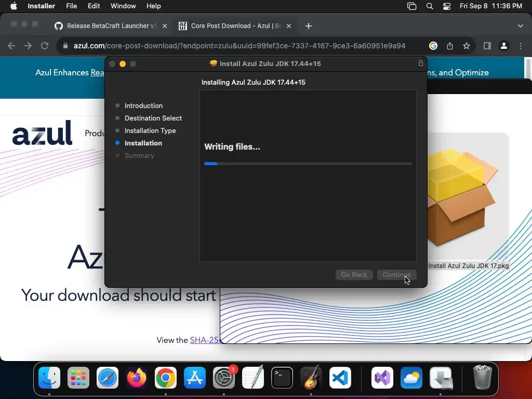Share this page icon in Chrome
Image resolution: width=532 pixels, height=399 pixels.
pos(450,46)
